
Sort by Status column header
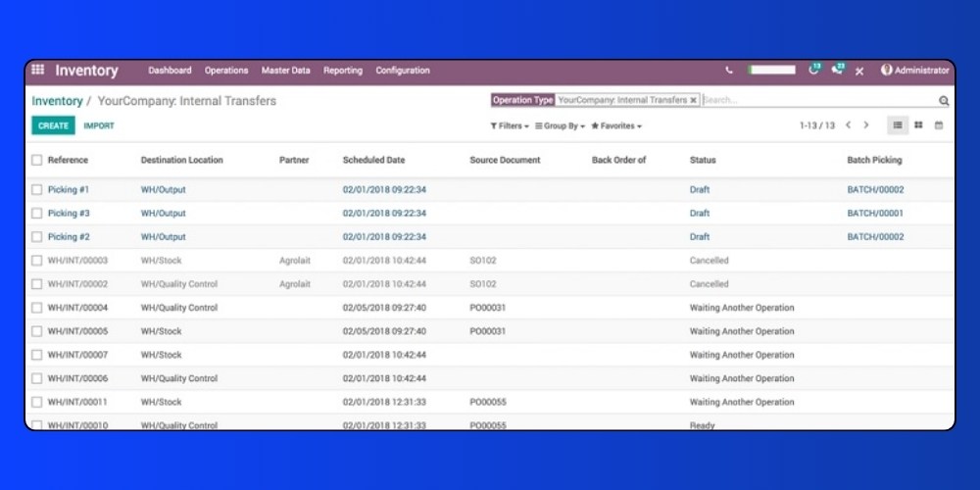coord(703,160)
